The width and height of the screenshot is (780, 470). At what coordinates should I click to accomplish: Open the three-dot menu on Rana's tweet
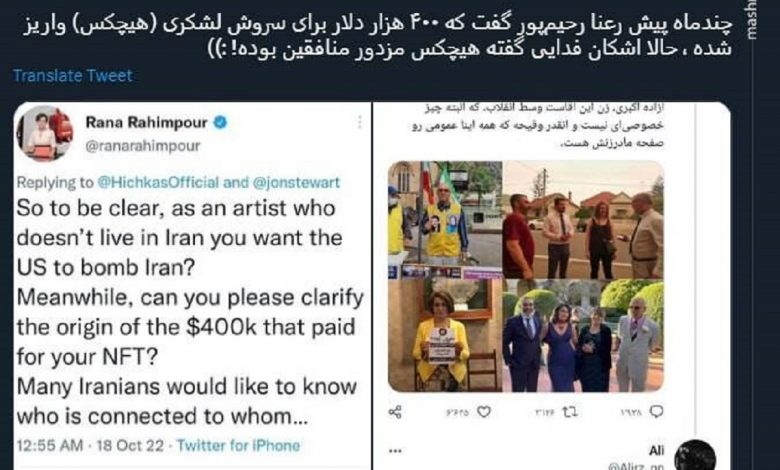[359, 122]
